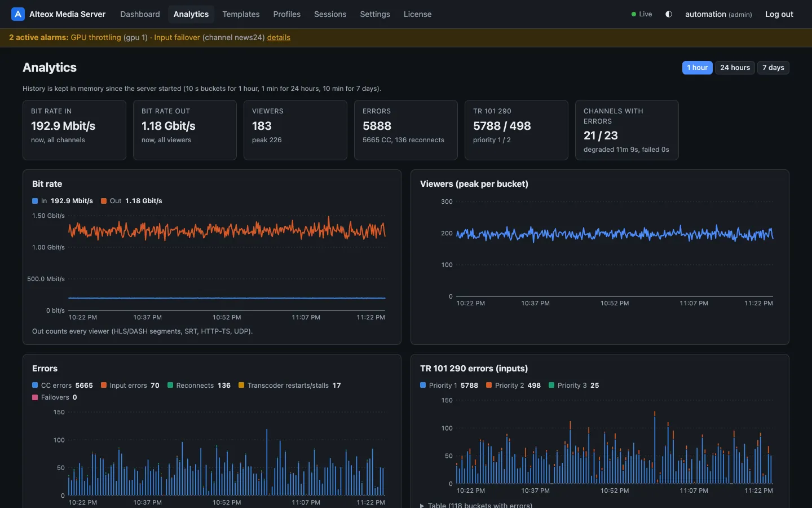Image resolution: width=812 pixels, height=508 pixels.
Task: Toggle the dark/light theme icon
Action: (669, 14)
